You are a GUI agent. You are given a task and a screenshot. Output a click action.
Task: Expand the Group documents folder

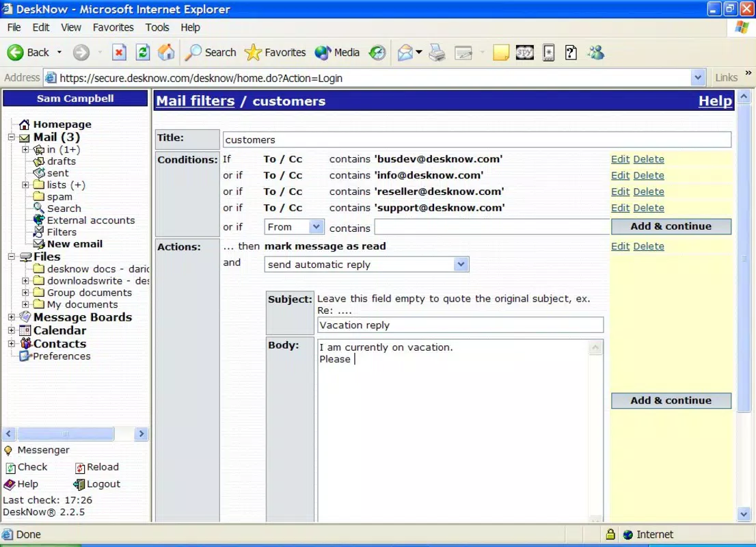click(x=25, y=293)
